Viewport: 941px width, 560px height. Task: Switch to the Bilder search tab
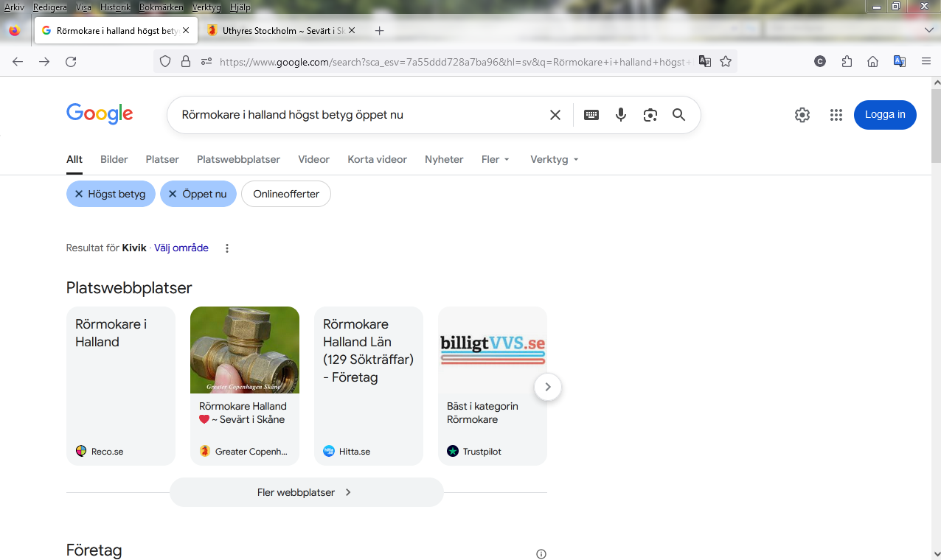pos(114,159)
